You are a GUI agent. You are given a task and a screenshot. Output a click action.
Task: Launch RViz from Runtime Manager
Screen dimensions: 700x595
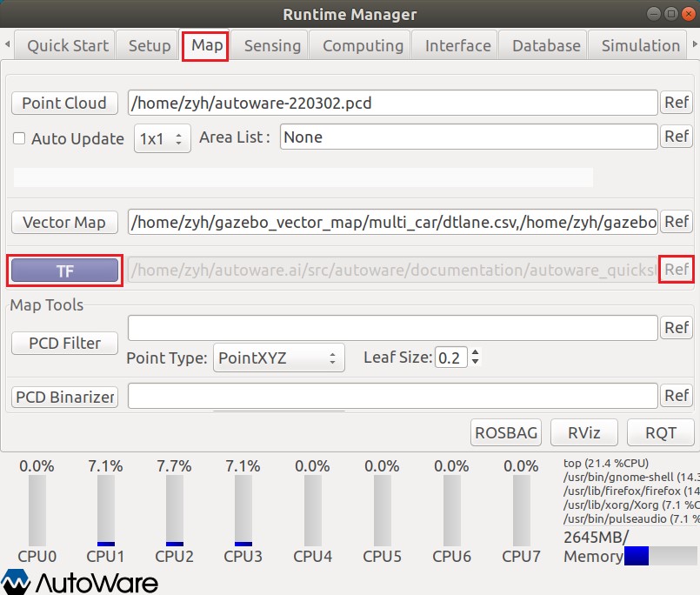(583, 431)
